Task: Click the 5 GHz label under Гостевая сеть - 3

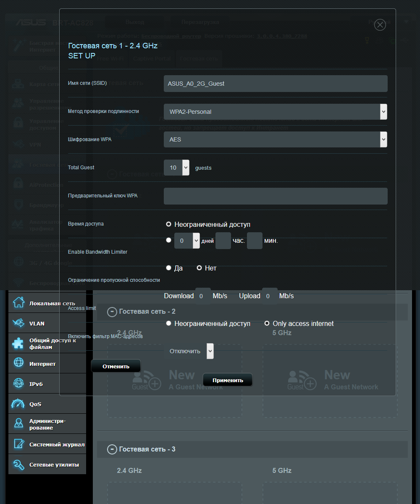Action: tap(282, 470)
